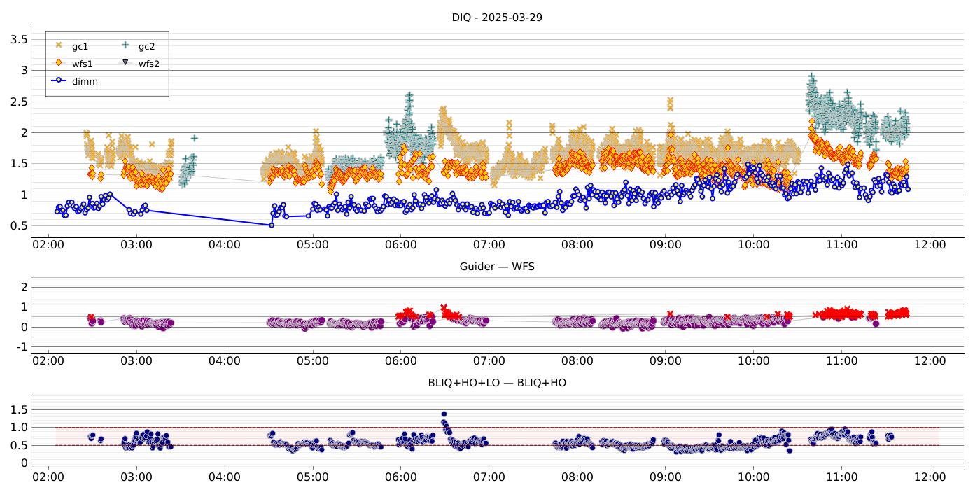The height and width of the screenshot is (490, 980).
Task: Click the 2 y-axis label on Guider plot
Action: (24, 287)
